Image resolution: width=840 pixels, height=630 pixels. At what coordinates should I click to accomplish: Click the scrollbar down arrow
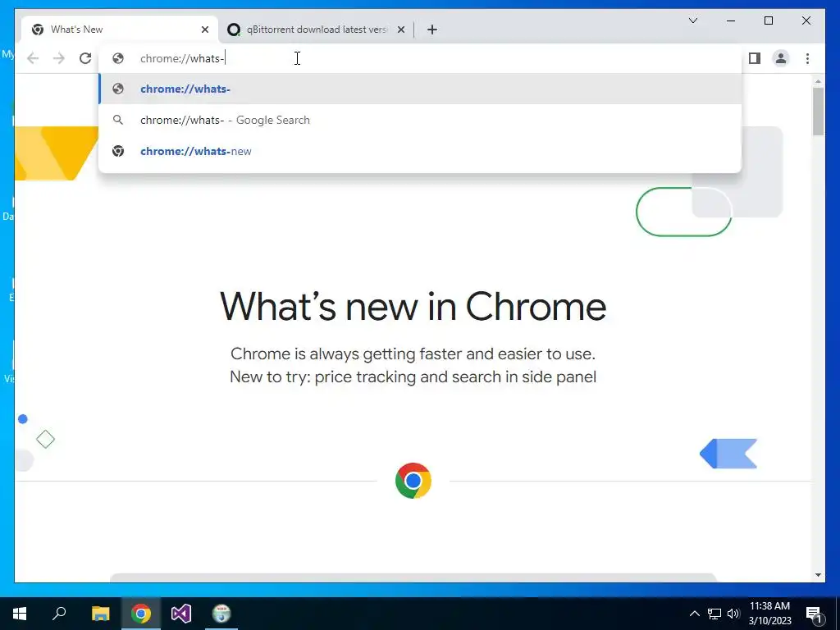tap(818, 575)
